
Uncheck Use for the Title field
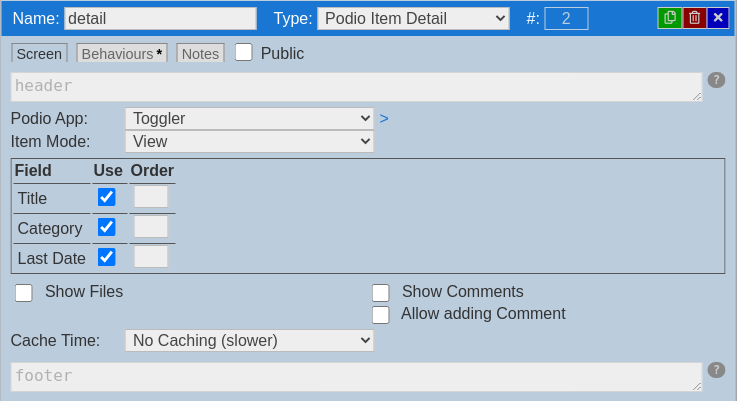click(x=107, y=197)
